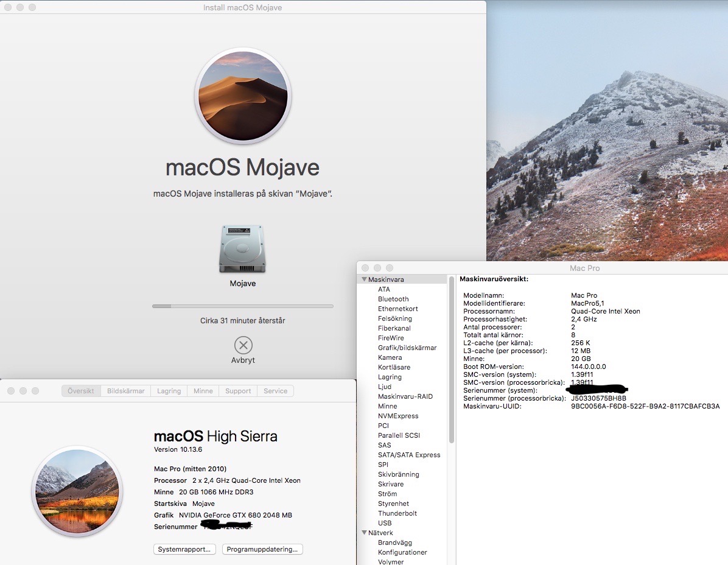Select Konfigurationer under Nätverk
The width and height of the screenshot is (728, 565).
click(402, 552)
